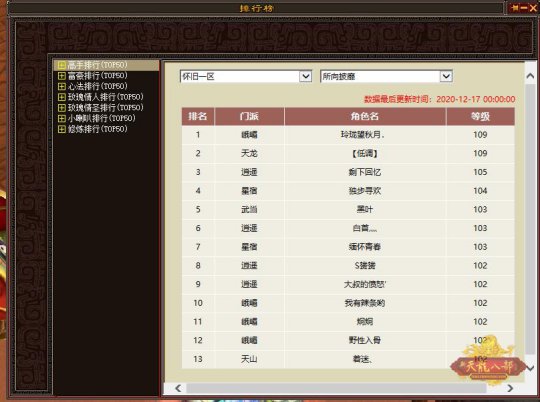Screen dimensions: 540x402
Task: Click the horizontal scrollbar right arrow
Action: tap(510, 389)
